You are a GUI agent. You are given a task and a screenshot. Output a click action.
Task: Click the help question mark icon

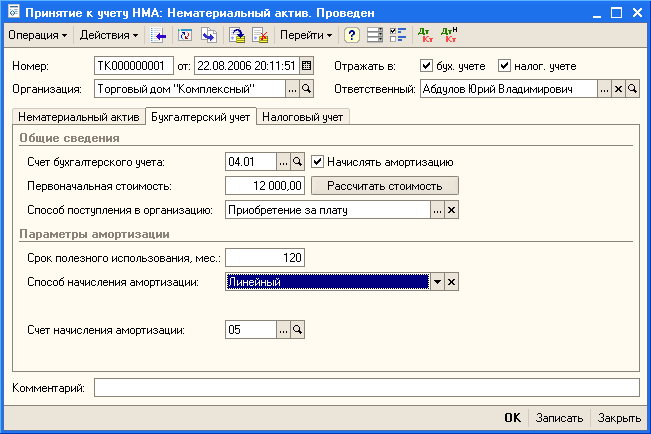tap(352, 35)
